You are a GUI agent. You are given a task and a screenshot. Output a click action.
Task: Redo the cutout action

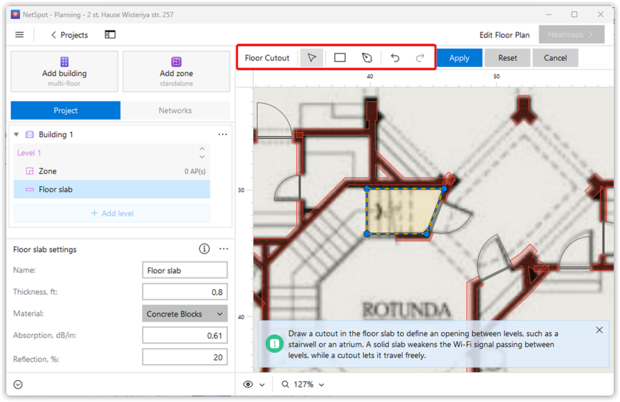(420, 58)
